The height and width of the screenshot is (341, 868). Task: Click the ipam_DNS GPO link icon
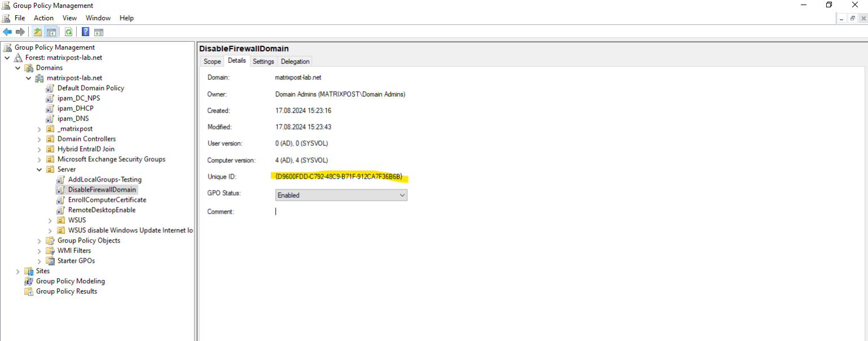point(50,119)
